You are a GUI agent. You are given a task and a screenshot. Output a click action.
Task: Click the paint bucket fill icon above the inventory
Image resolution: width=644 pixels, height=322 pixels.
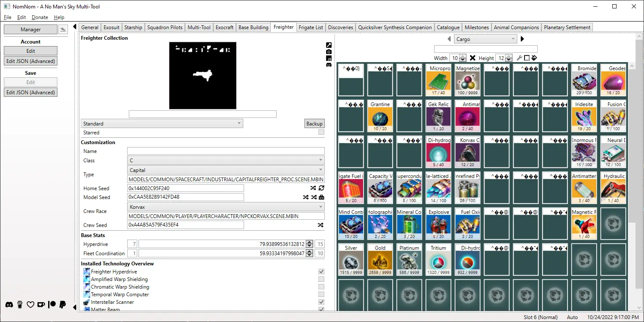tap(534, 58)
